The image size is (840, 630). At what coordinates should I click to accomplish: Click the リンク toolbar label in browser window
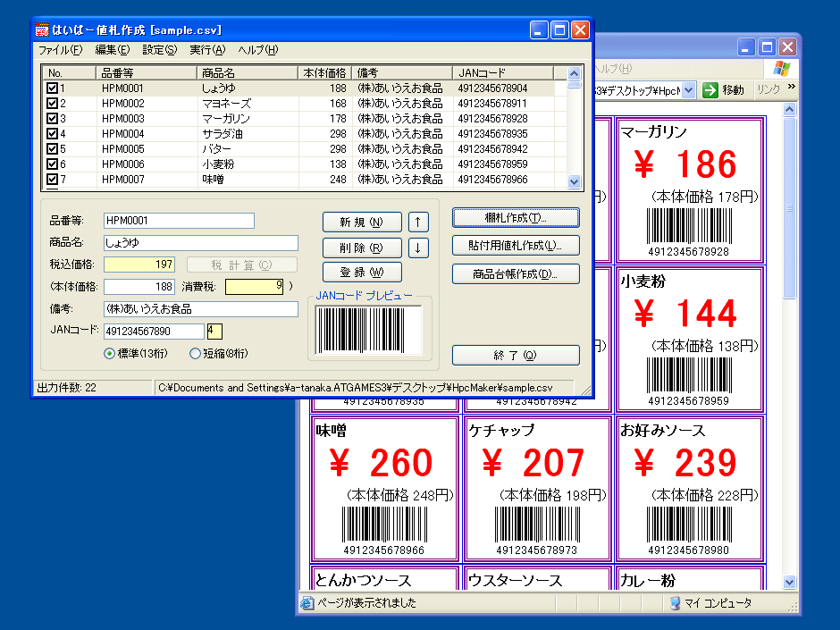(x=769, y=89)
